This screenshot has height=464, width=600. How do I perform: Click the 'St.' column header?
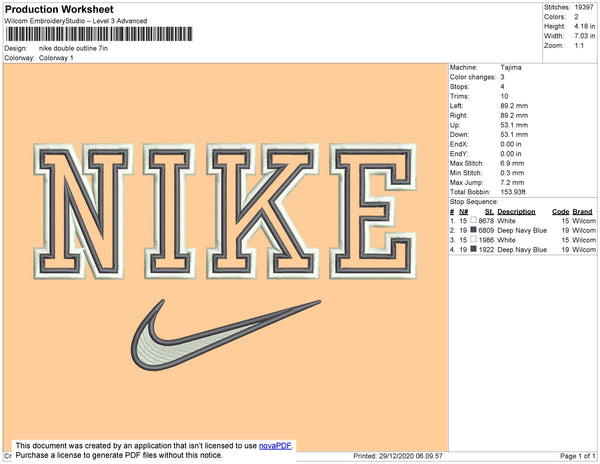pyautogui.click(x=489, y=212)
